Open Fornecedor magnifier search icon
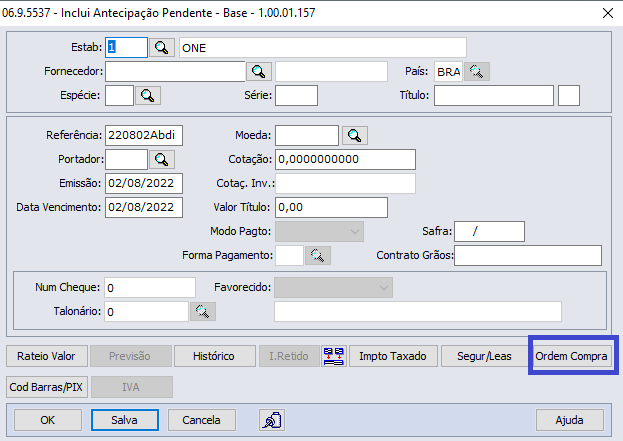 tap(259, 72)
